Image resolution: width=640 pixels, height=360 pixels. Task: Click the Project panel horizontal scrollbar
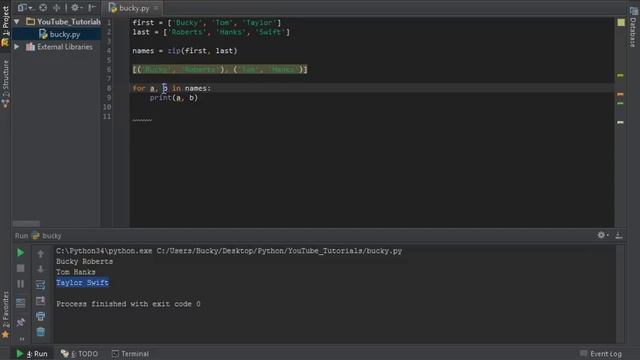(26, 223)
